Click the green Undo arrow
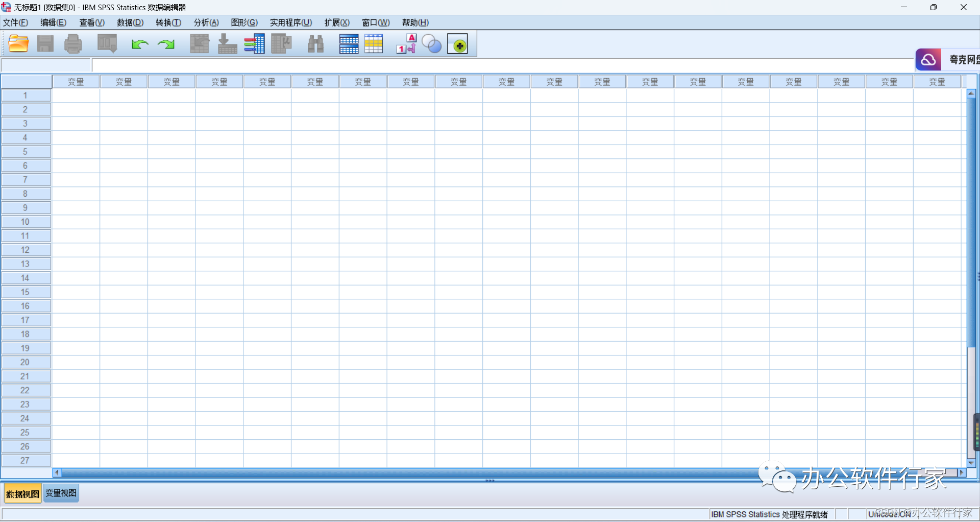This screenshot has width=980, height=522. pyautogui.click(x=139, y=44)
